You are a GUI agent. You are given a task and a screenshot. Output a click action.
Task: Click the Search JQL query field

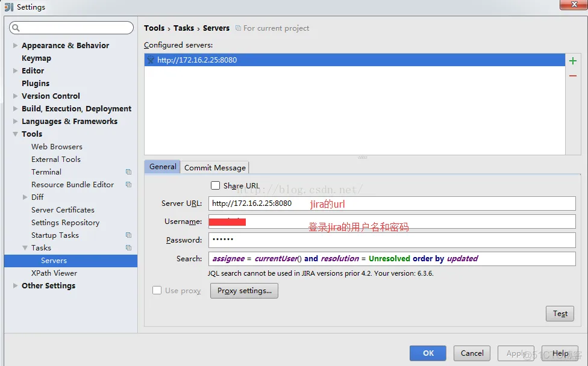(392, 259)
